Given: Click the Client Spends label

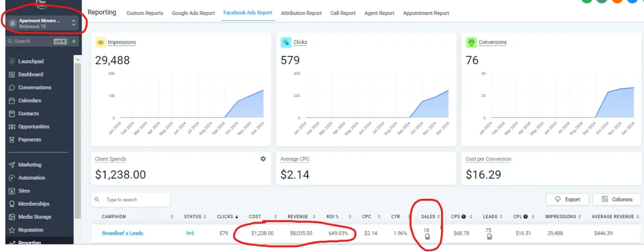Looking at the screenshot, I should pos(111,159).
